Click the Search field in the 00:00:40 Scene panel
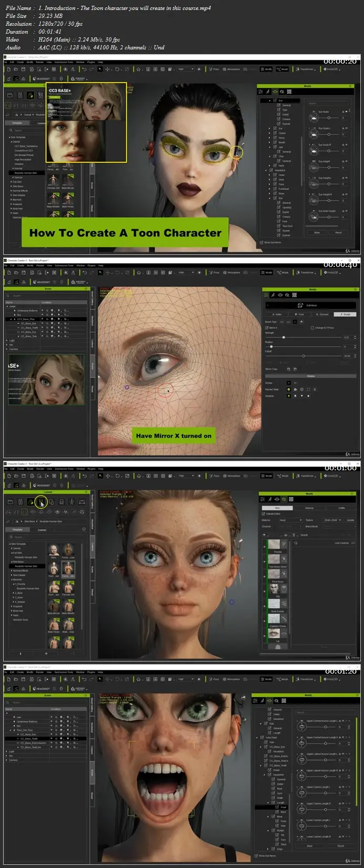 point(46,296)
